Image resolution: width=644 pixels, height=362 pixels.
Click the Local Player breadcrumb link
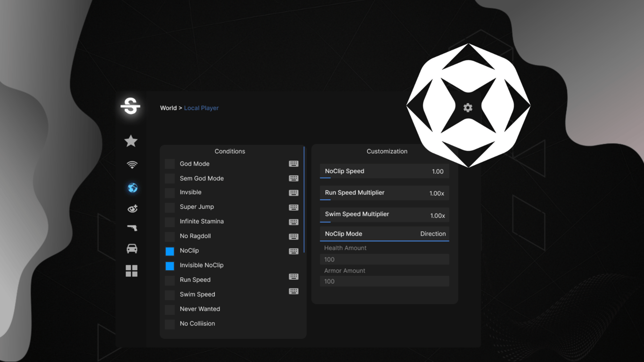201,108
